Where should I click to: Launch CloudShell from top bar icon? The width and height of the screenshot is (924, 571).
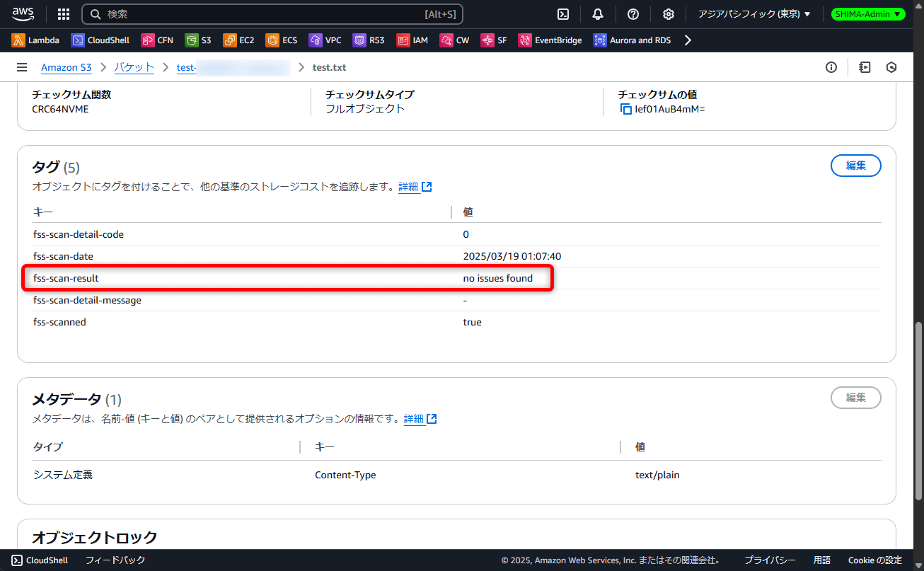point(563,14)
